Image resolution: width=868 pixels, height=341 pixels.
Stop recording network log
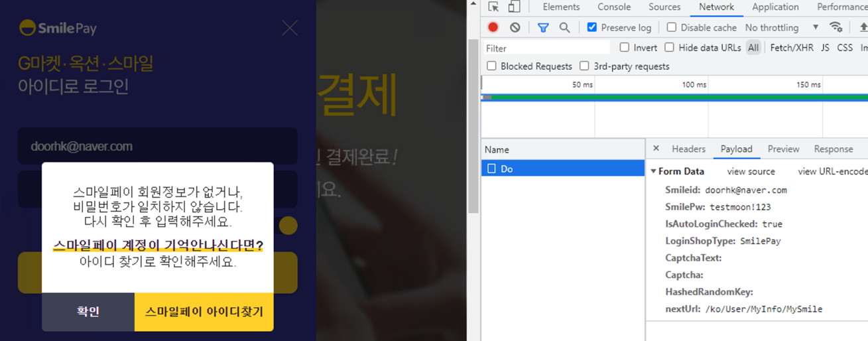tap(493, 27)
